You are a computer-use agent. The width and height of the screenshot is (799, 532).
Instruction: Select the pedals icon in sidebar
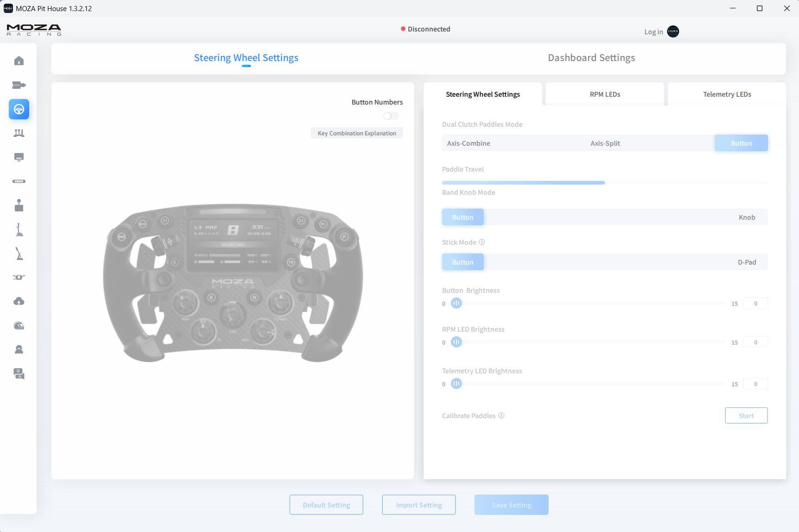(19, 133)
